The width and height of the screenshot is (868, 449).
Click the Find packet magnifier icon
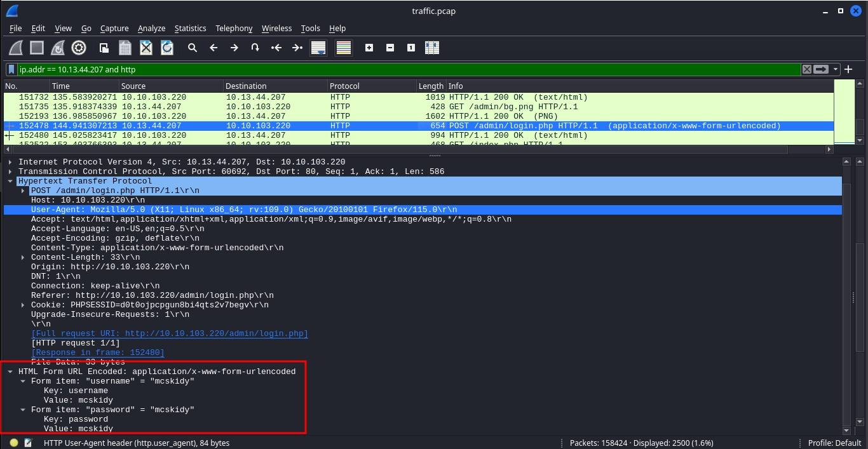click(x=192, y=48)
